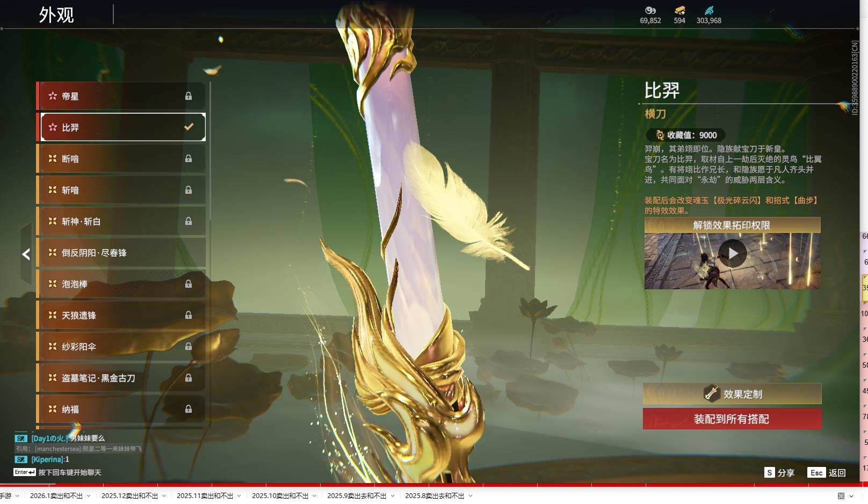Select the 泡泡棒 skin name
Screen dimensions: 868x504
[75, 284]
